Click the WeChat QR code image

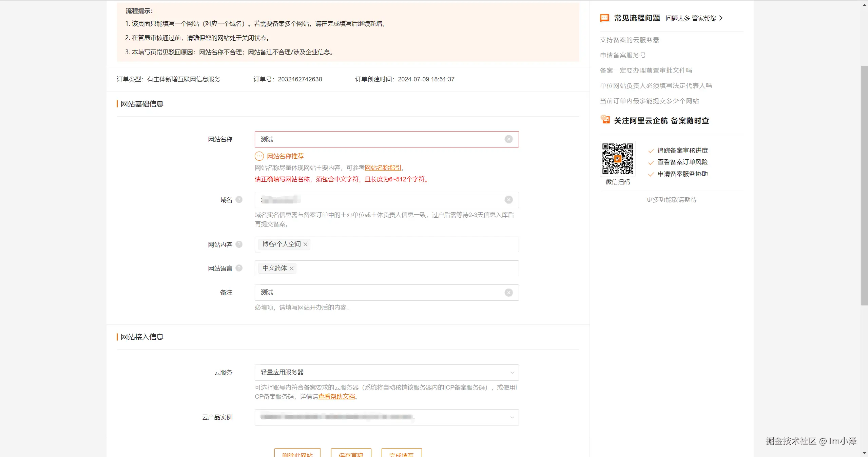618,159
